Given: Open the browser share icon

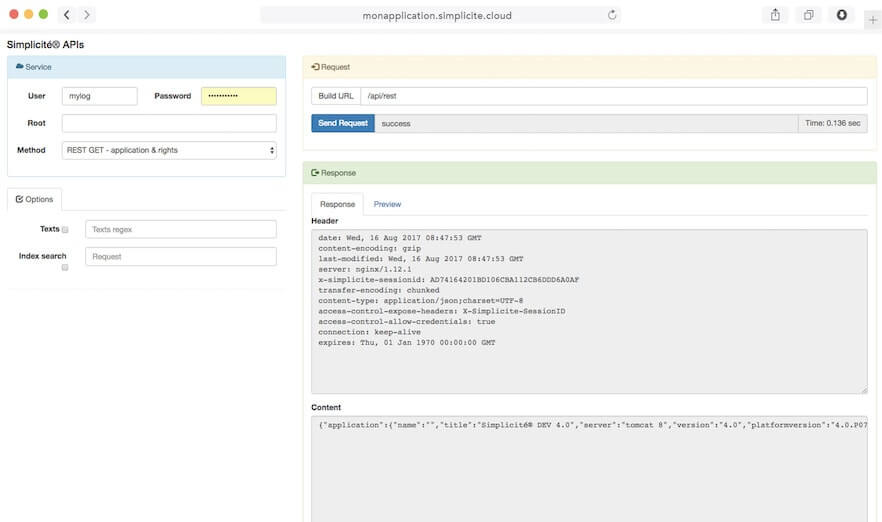Looking at the screenshot, I should click(775, 15).
